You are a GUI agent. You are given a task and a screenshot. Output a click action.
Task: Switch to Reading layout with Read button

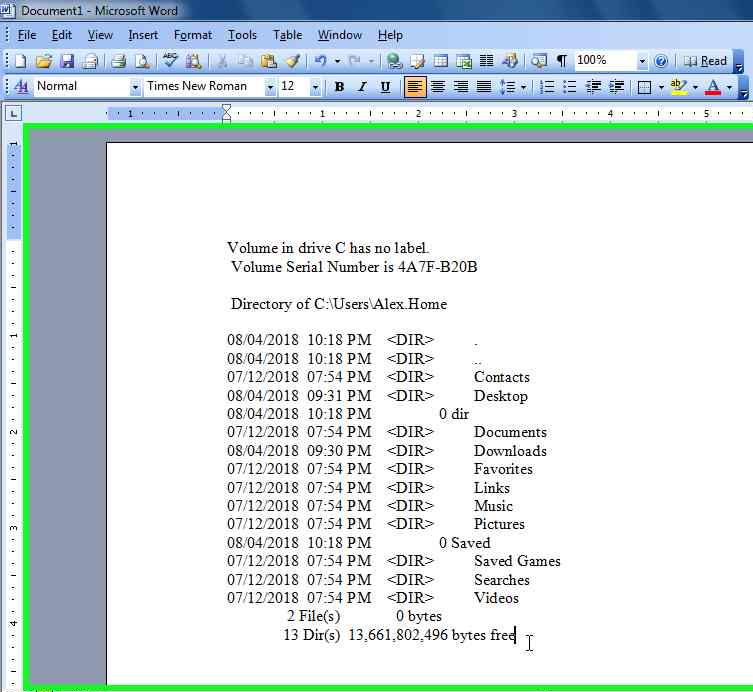[x=705, y=61]
